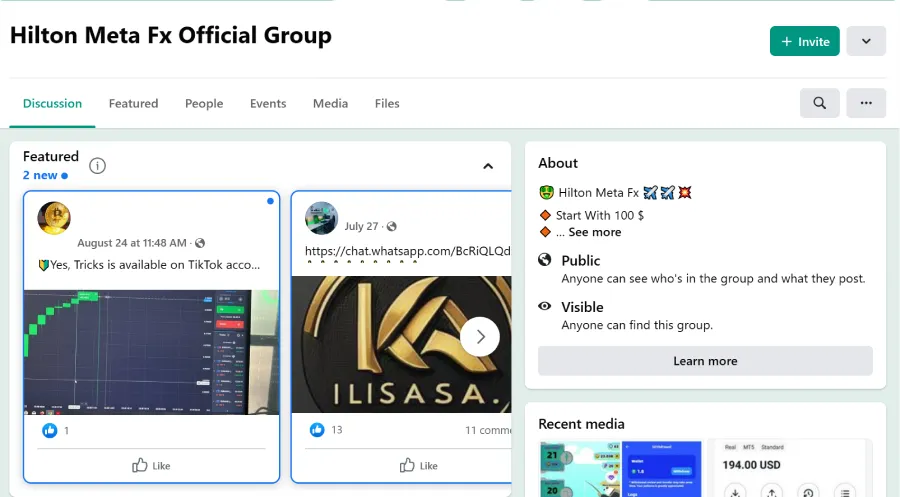Advance featured posts with right arrow
The image size is (900, 497).
click(480, 337)
